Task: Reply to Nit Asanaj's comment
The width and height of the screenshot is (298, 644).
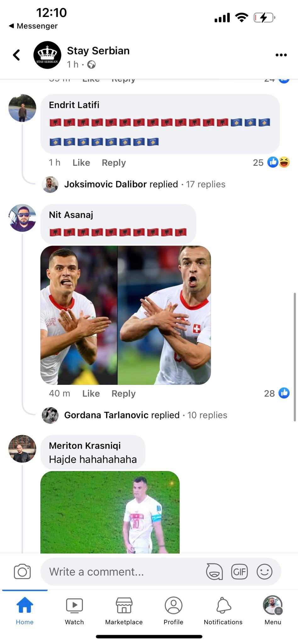Action: point(123,393)
